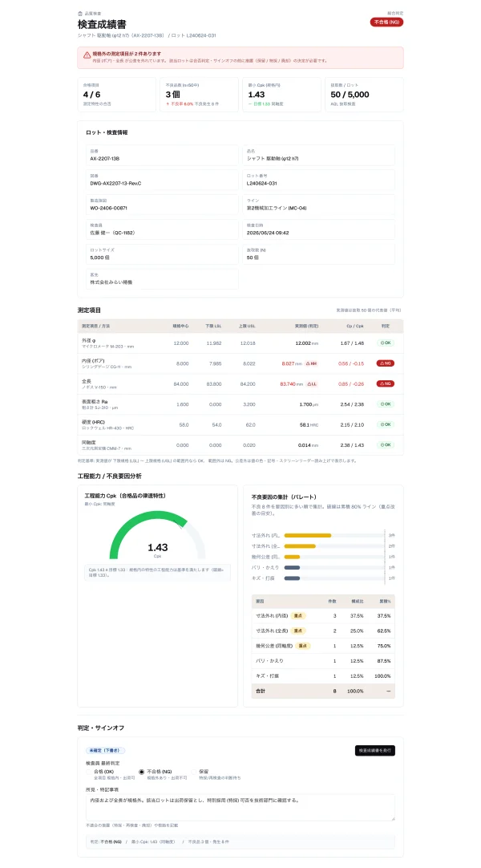Viewport: 481px width, 868px height.
Task: Click the red up-arrow icon beside 不良率
Action: coord(168,103)
